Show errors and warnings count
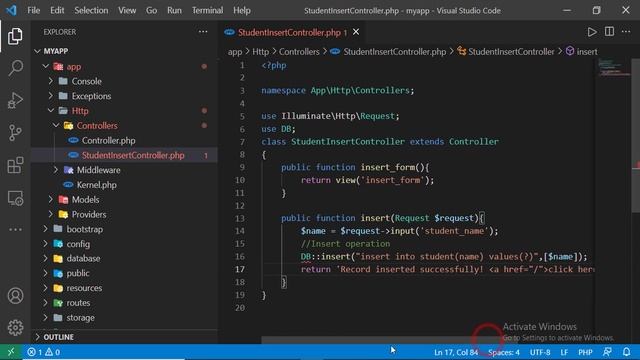640x360 pixels. pos(44,352)
